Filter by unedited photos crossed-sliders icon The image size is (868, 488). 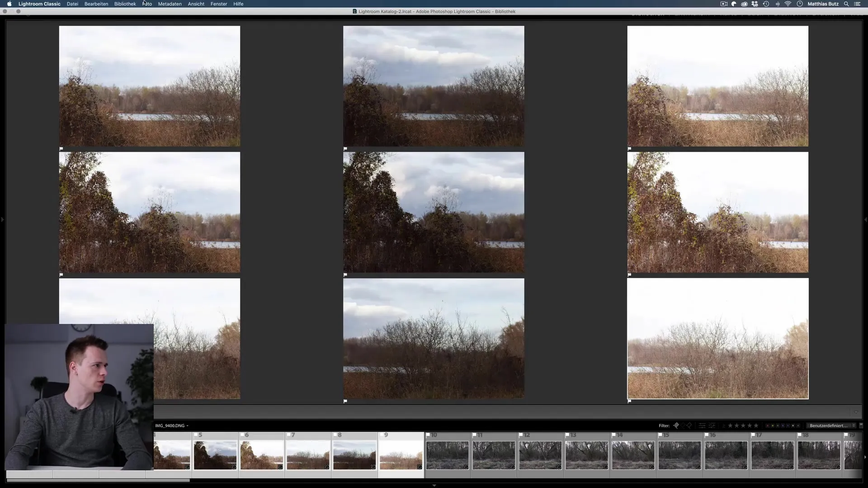712,426
